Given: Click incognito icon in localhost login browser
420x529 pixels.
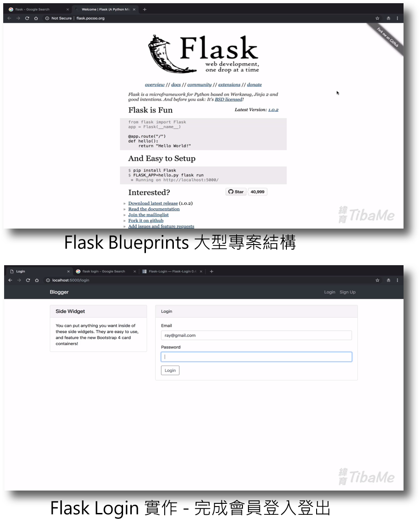Looking at the screenshot, I should coord(388,280).
